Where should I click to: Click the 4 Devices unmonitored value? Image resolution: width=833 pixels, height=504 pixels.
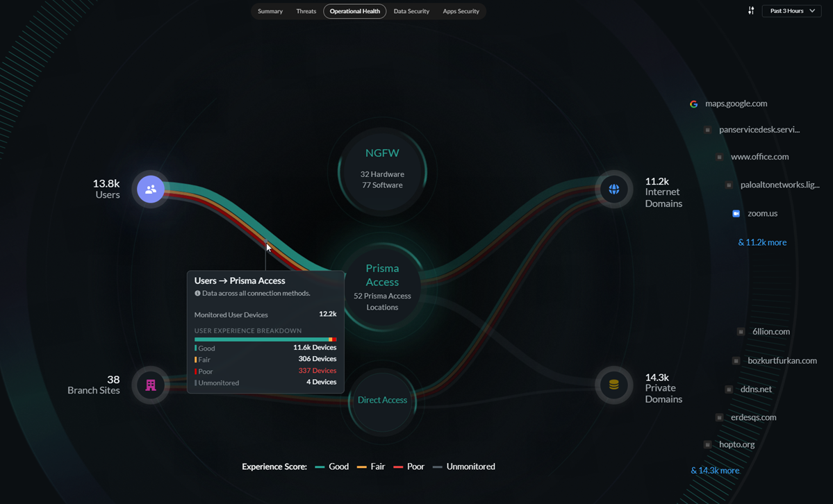coord(322,382)
